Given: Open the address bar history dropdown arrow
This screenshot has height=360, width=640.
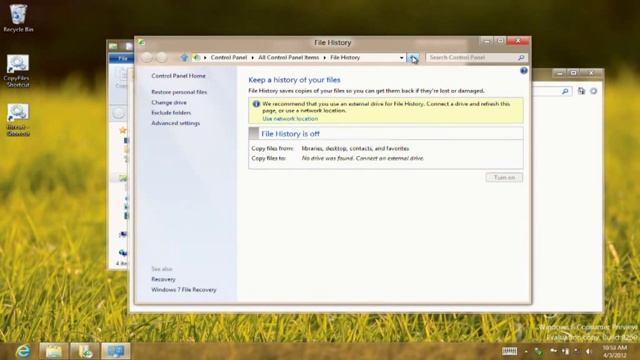Looking at the screenshot, I should [402, 58].
